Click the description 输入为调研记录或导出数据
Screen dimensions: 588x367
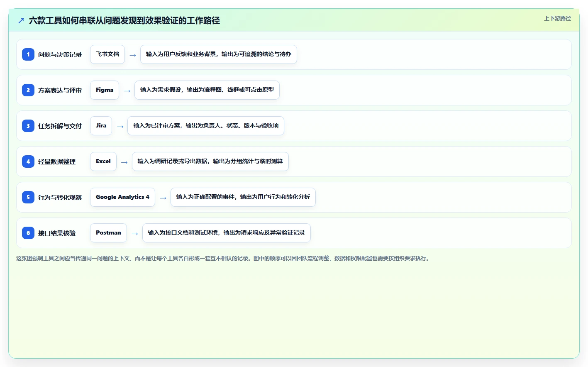[210, 161]
